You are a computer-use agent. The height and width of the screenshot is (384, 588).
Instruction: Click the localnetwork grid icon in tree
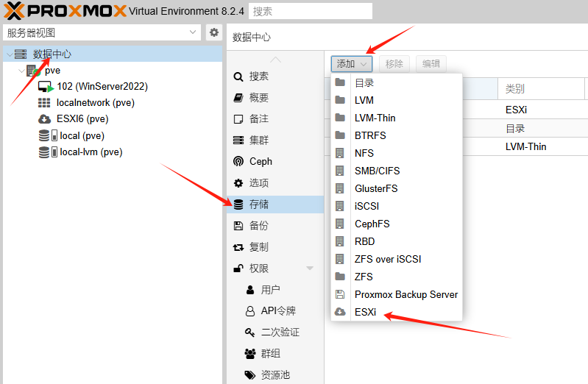(44, 103)
